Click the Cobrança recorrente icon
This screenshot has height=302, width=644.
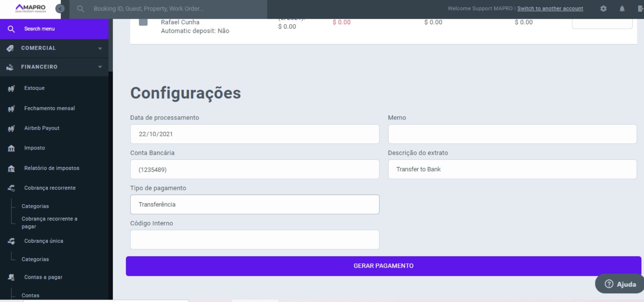pos(11,188)
